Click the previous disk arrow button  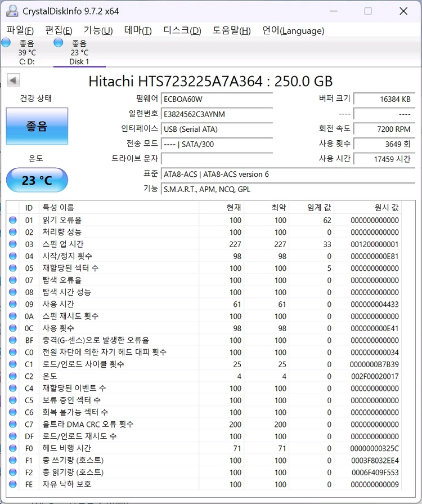tap(13, 80)
